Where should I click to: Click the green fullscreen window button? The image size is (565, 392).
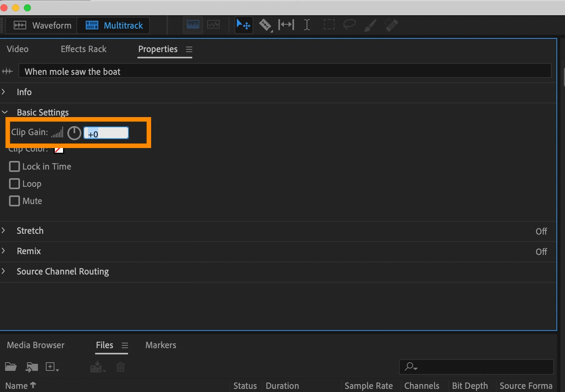coord(27,8)
